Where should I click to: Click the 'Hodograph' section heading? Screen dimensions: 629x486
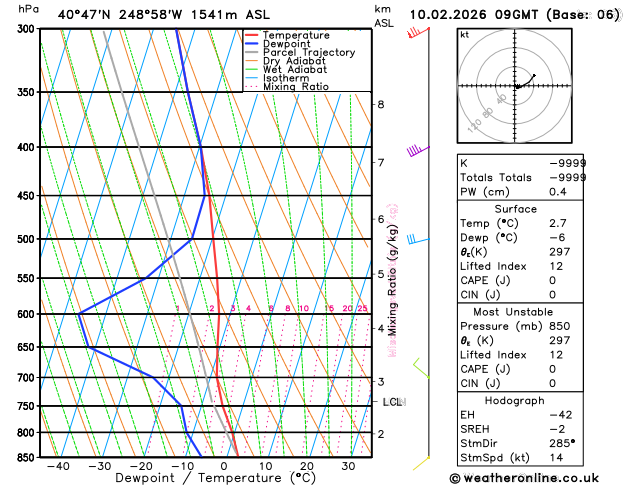coord(515,401)
